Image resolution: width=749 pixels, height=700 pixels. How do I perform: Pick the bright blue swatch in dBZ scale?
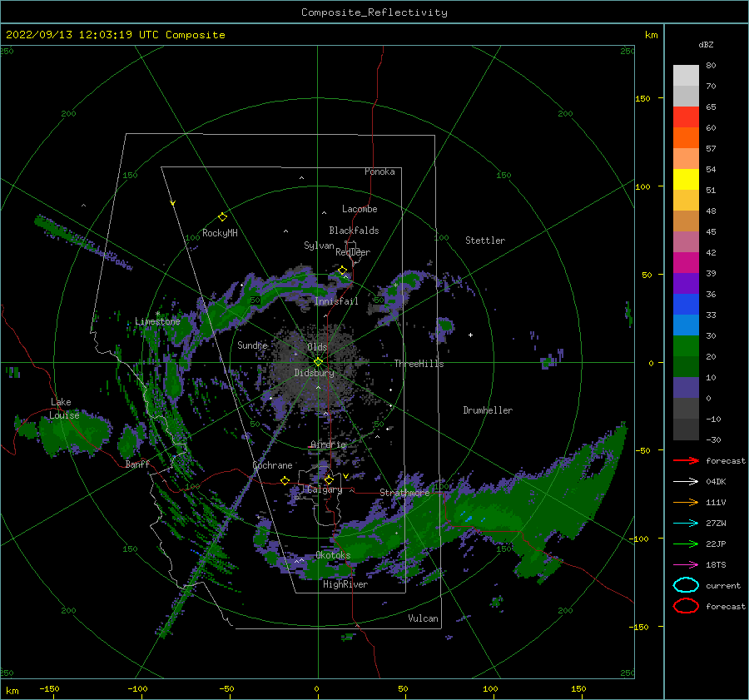686,305
